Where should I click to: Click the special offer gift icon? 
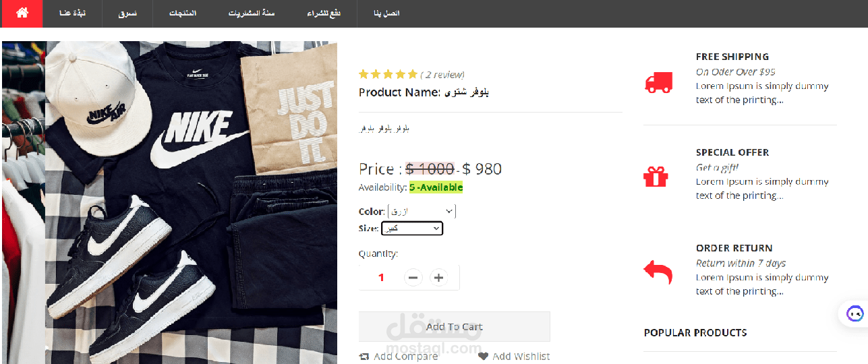pyautogui.click(x=656, y=177)
